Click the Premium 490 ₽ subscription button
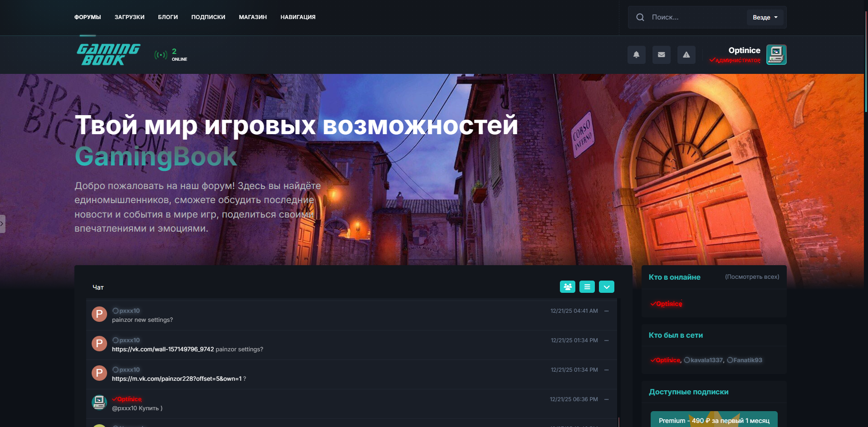This screenshot has width=868, height=427. tap(714, 420)
